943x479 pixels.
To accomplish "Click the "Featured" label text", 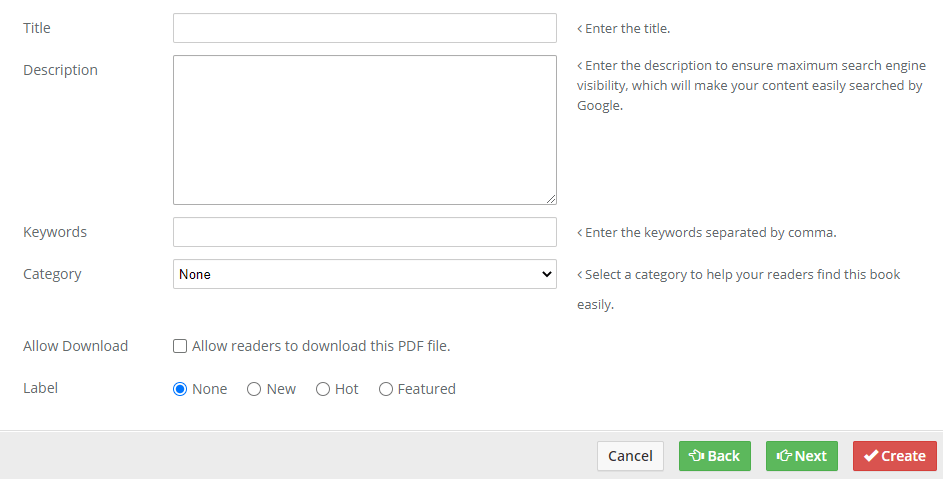I will tap(426, 389).
